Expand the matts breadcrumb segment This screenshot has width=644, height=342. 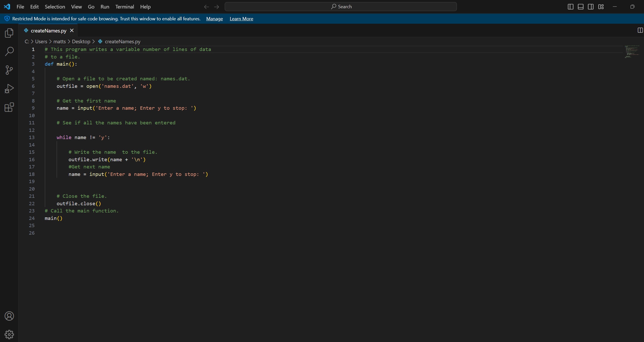[x=59, y=41]
